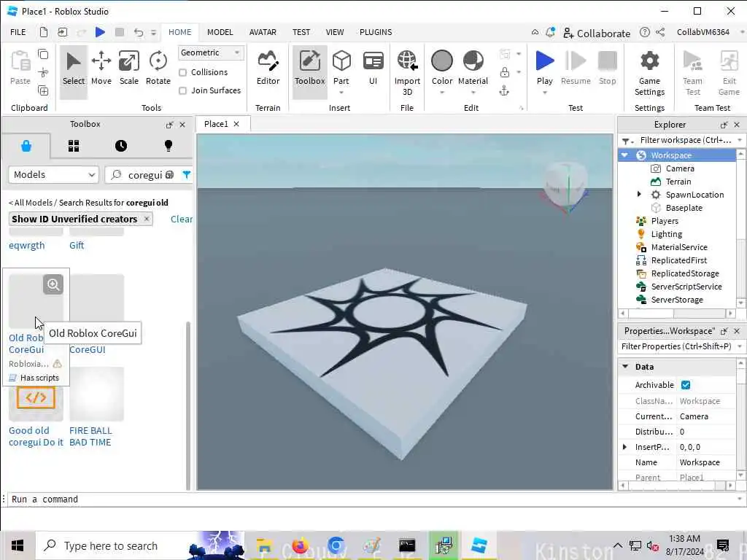
Task: Collapse the Workspace tree node
Action: coord(624,155)
